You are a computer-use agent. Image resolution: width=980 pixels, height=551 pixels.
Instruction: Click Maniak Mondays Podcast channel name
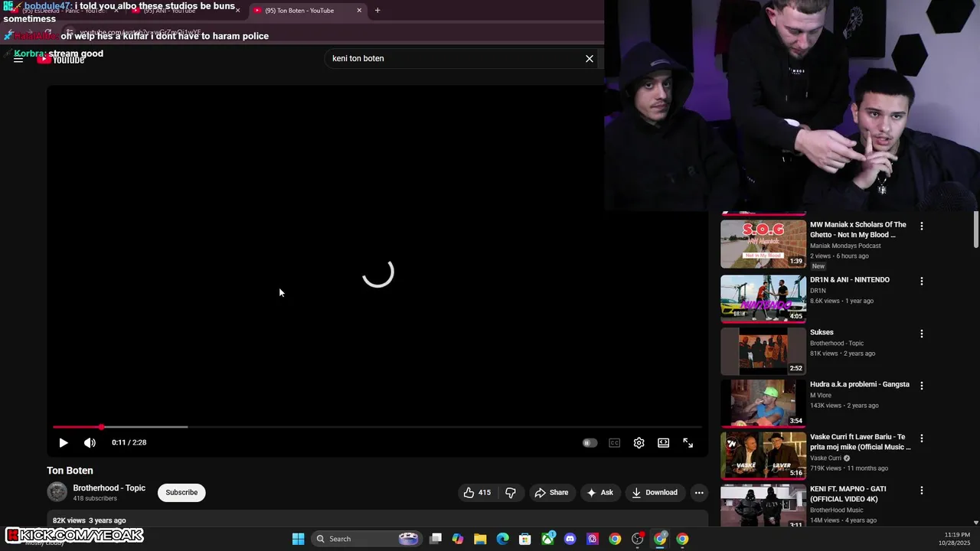(845, 246)
